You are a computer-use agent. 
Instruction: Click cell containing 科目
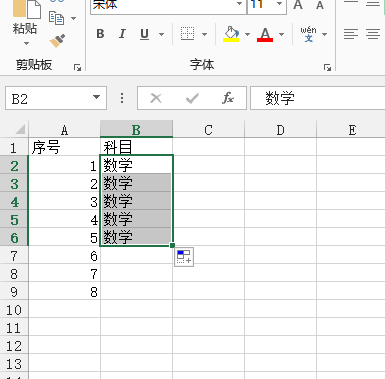[x=136, y=147]
